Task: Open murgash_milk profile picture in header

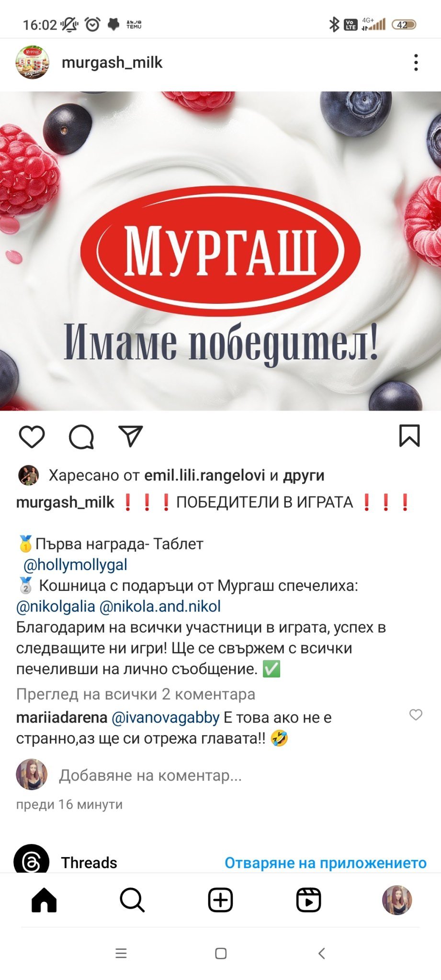Action: 32,62
